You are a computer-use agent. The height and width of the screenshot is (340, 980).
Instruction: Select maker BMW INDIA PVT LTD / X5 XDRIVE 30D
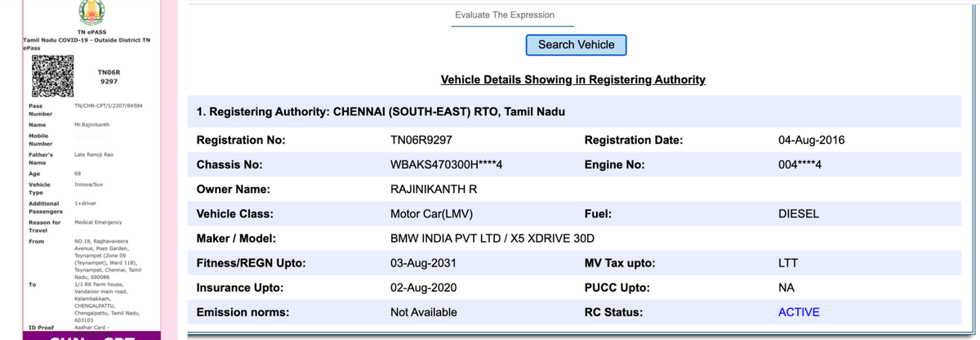pos(492,239)
